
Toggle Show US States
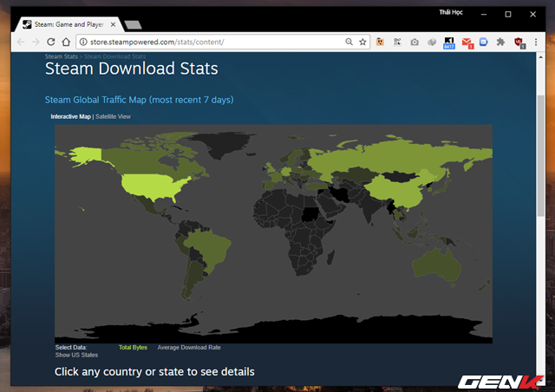[x=76, y=356]
